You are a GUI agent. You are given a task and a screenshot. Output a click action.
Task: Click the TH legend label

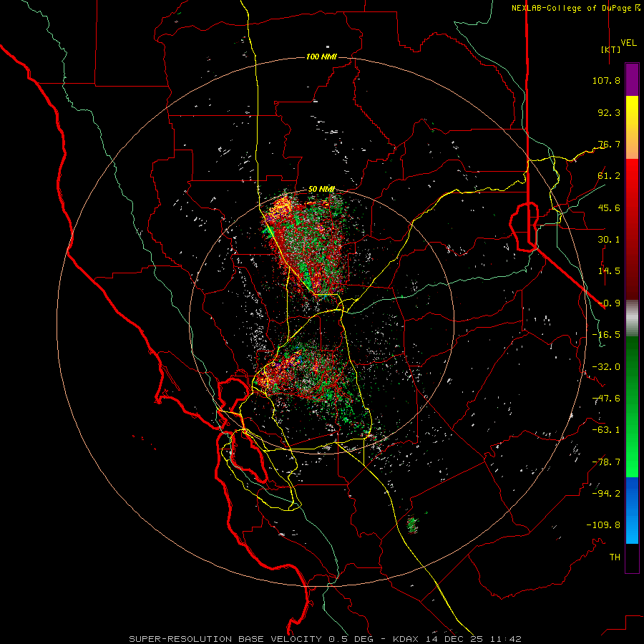[x=615, y=557]
